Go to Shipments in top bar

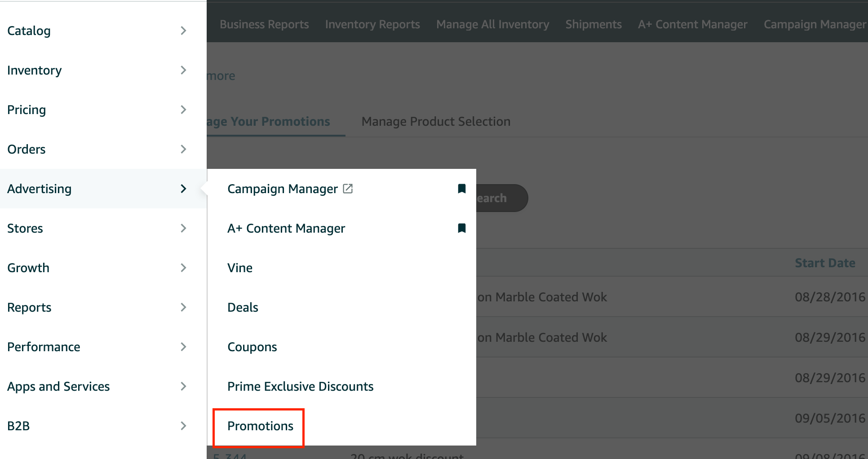point(593,24)
